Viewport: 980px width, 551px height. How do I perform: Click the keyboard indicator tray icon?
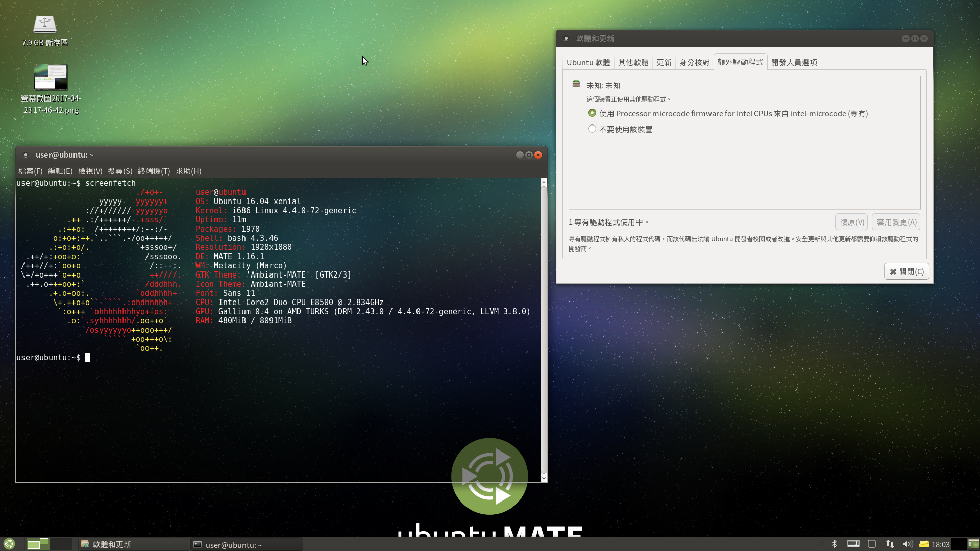[853, 544]
